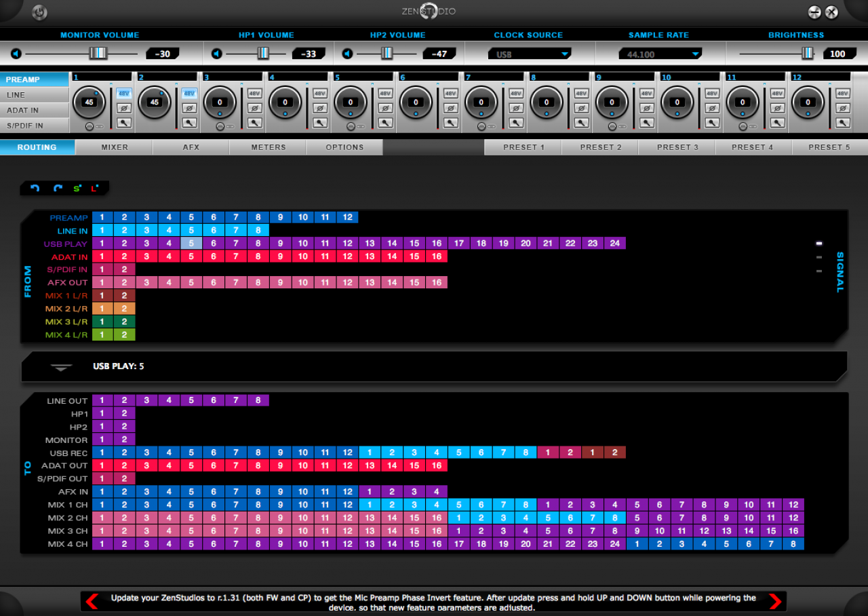Image resolution: width=868 pixels, height=616 pixels.
Task: Click phase invert icon on preamp 5
Action: tap(385, 108)
